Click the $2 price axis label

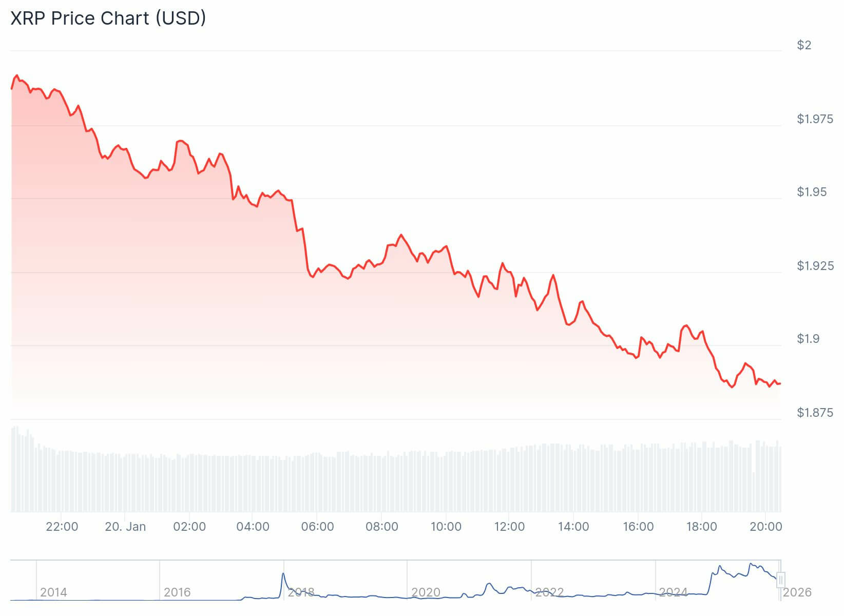804,45
